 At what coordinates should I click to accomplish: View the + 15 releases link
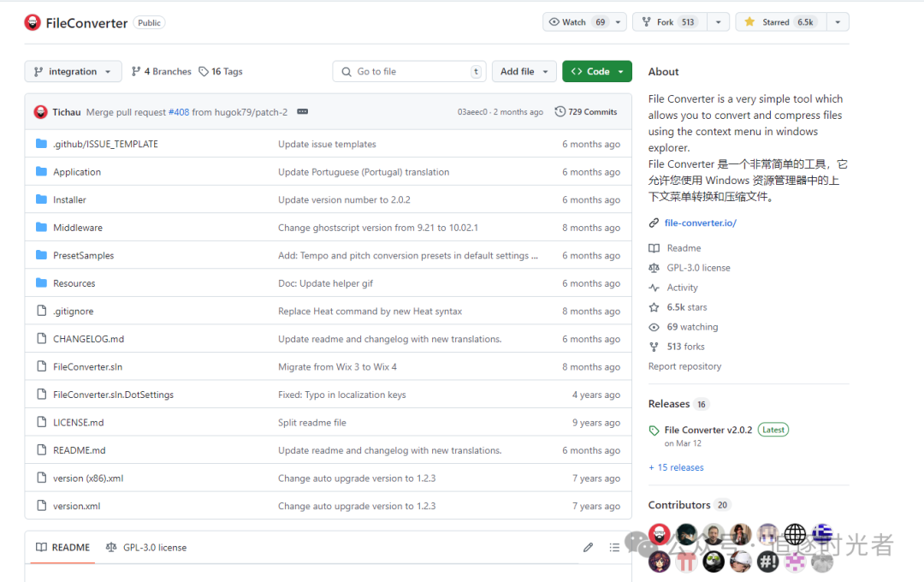(x=677, y=467)
